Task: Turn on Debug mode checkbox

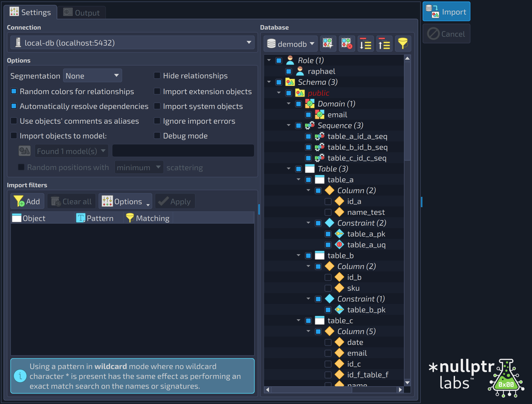Action: 157,136
